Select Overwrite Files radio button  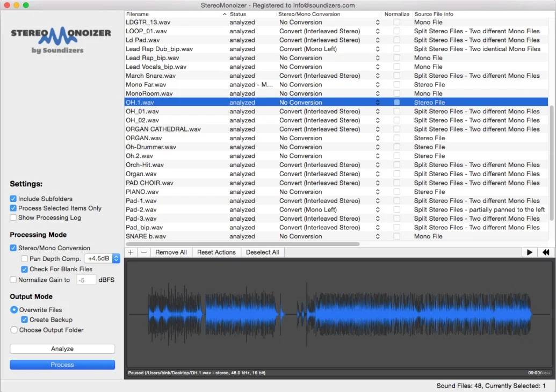(x=14, y=310)
